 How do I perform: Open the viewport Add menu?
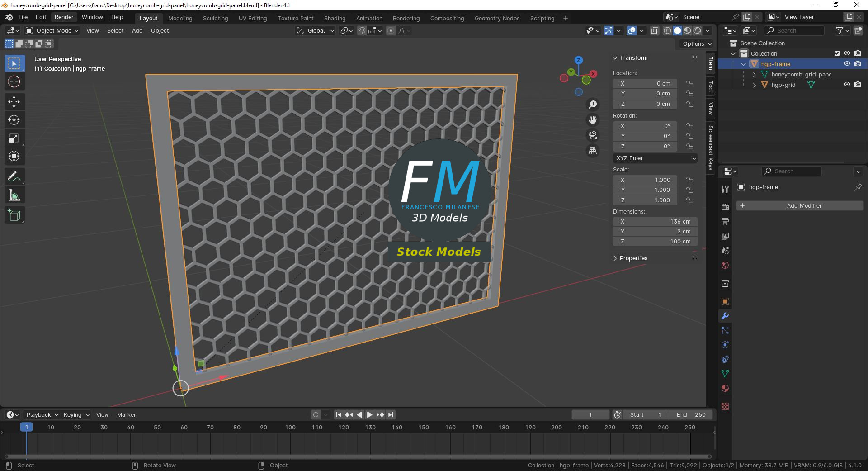pyautogui.click(x=137, y=31)
